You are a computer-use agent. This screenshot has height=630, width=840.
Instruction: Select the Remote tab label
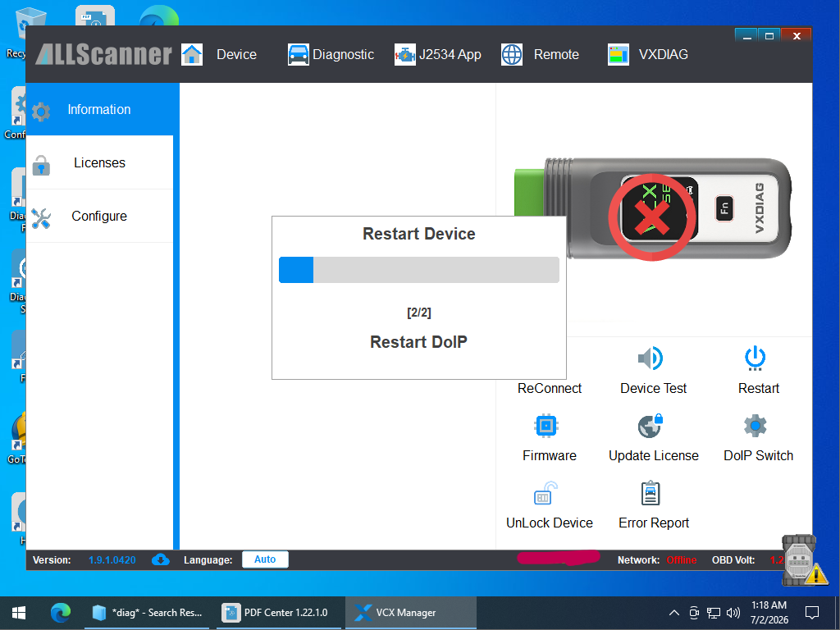[x=556, y=55]
